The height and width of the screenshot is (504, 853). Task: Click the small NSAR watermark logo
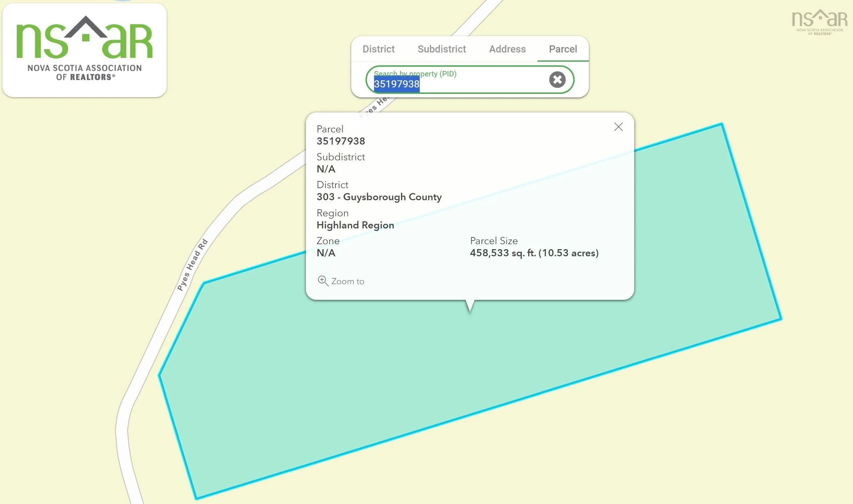tap(819, 22)
